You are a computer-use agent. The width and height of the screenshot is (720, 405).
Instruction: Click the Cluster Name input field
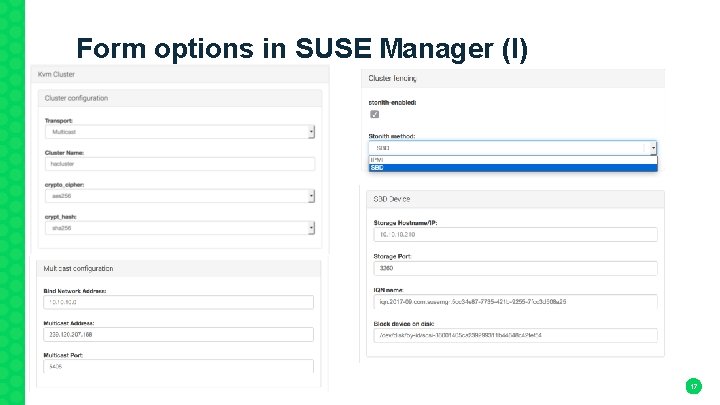coord(180,163)
